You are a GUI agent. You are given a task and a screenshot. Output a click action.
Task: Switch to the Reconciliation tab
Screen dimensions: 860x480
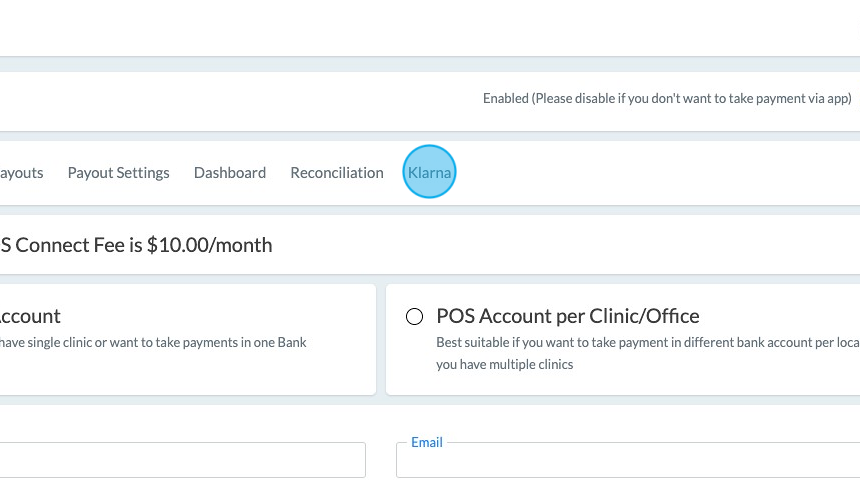tap(337, 173)
